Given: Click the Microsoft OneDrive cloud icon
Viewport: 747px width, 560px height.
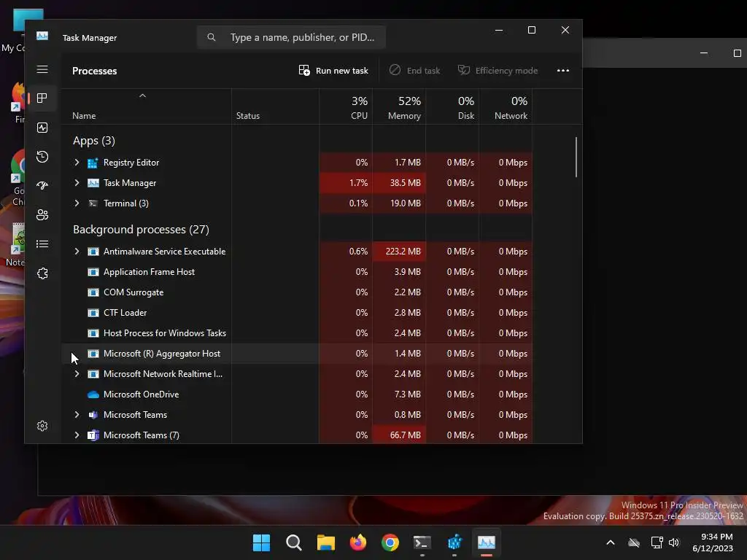Looking at the screenshot, I should [93, 394].
